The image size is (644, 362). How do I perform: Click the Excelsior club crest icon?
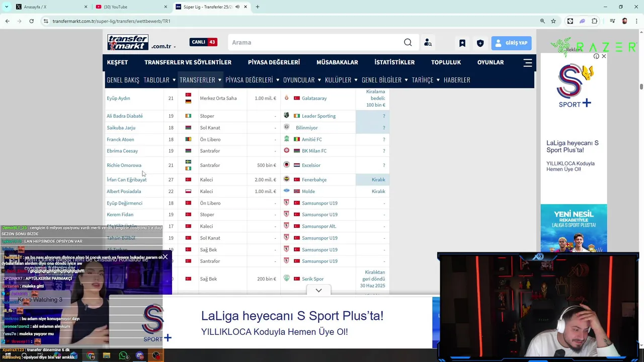click(x=287, y=165)
